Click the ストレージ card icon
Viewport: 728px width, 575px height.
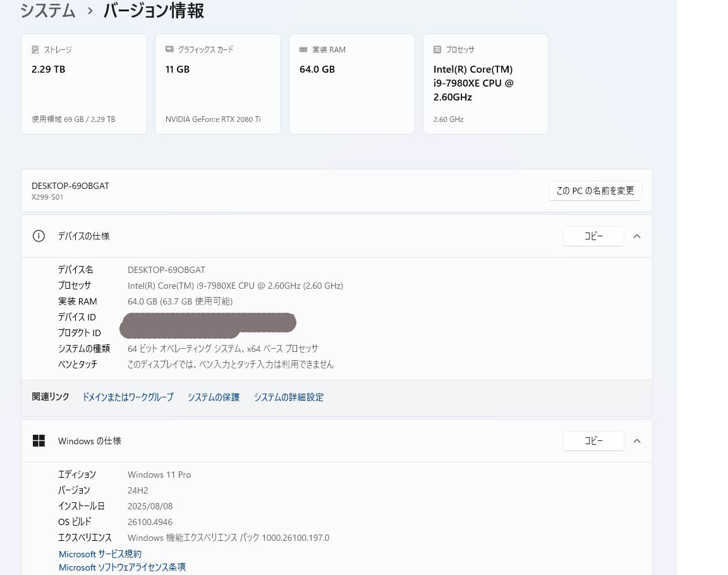point(35,49)
